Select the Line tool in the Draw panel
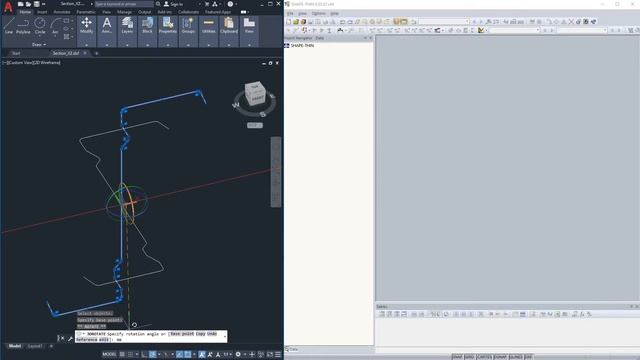This screenshot has height=360, width=640. coord(9,25)
